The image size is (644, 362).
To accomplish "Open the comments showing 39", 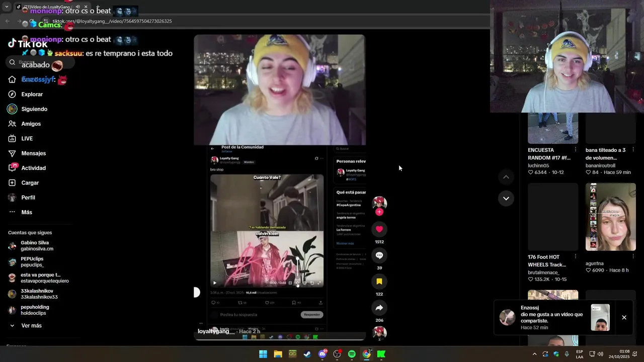I will coord(379,255).
